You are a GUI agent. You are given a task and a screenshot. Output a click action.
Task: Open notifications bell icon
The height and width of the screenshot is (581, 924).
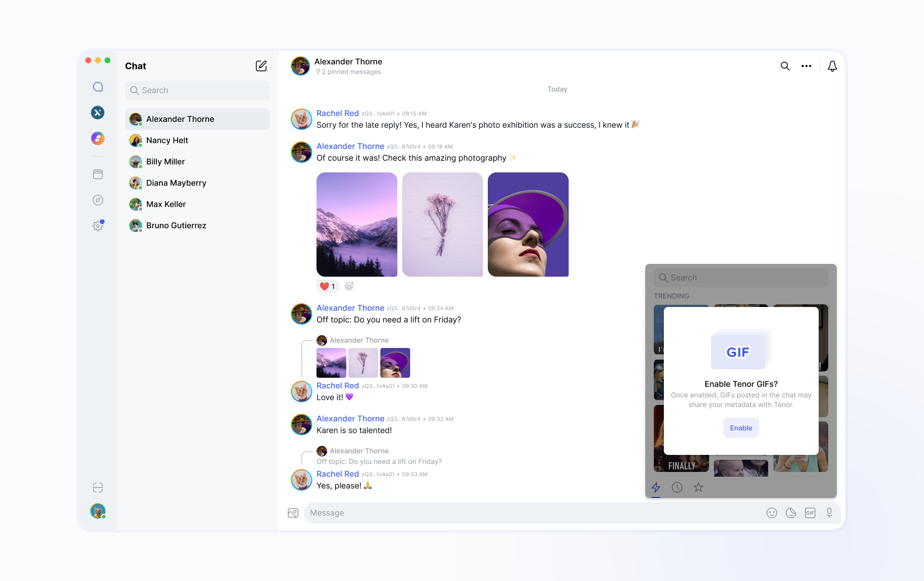(833, 66)
